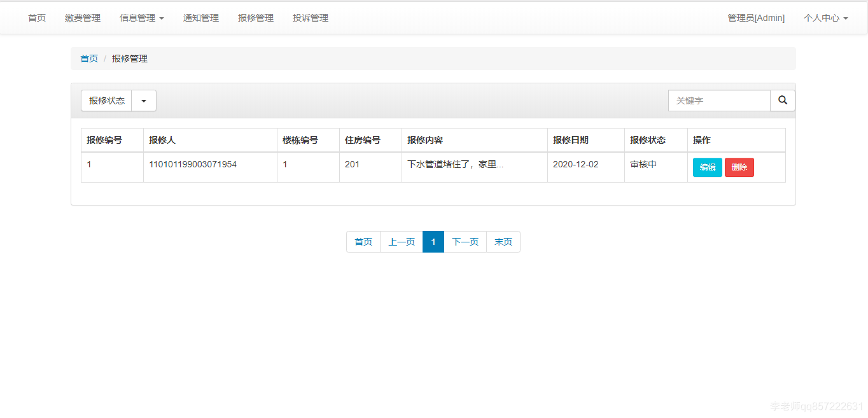Viewport: 868px width, 418px height.
Task: Open the 通知管理 menu
Action: coord(201,18)
